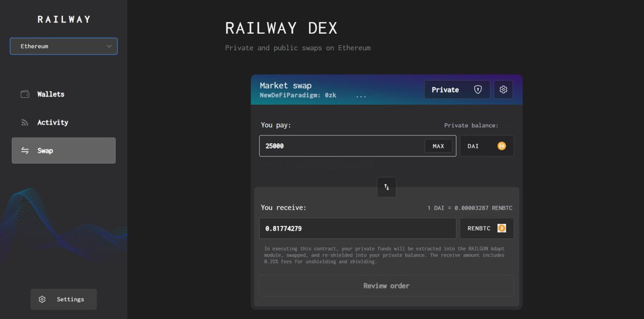Image resolution: width=644 pixels, height=319 pixels.
Task: Select the You receive amount field
Action: point(357,228)
